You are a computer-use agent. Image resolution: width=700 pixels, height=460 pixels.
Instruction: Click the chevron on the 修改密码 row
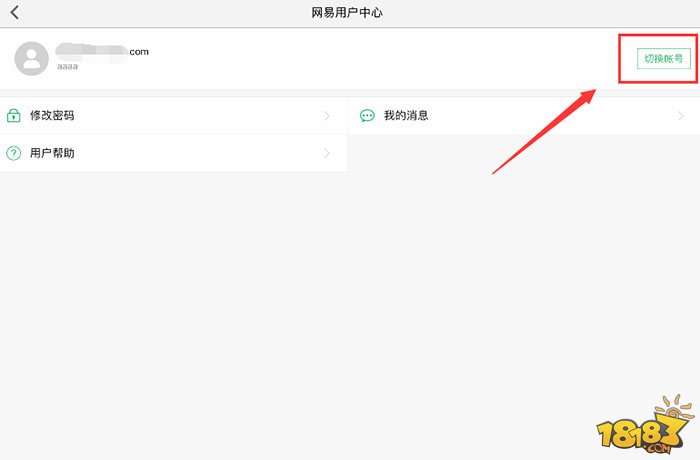(327, 116)
